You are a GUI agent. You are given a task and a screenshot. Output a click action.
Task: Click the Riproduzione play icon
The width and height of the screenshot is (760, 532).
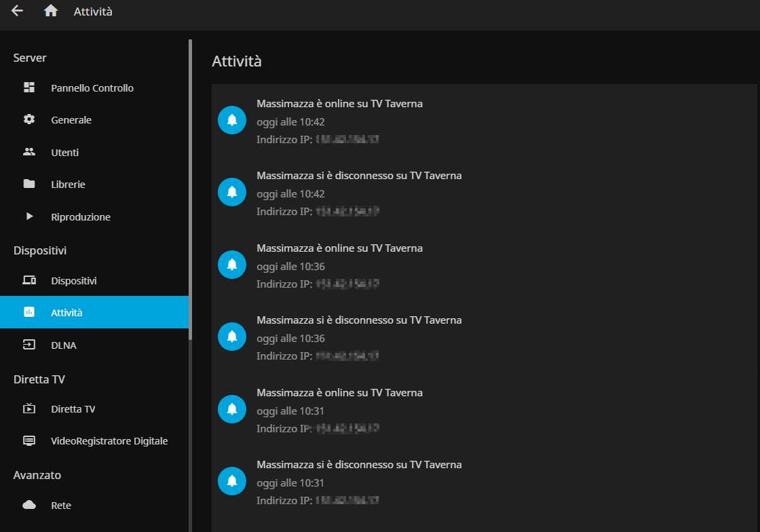coord(29,216)
